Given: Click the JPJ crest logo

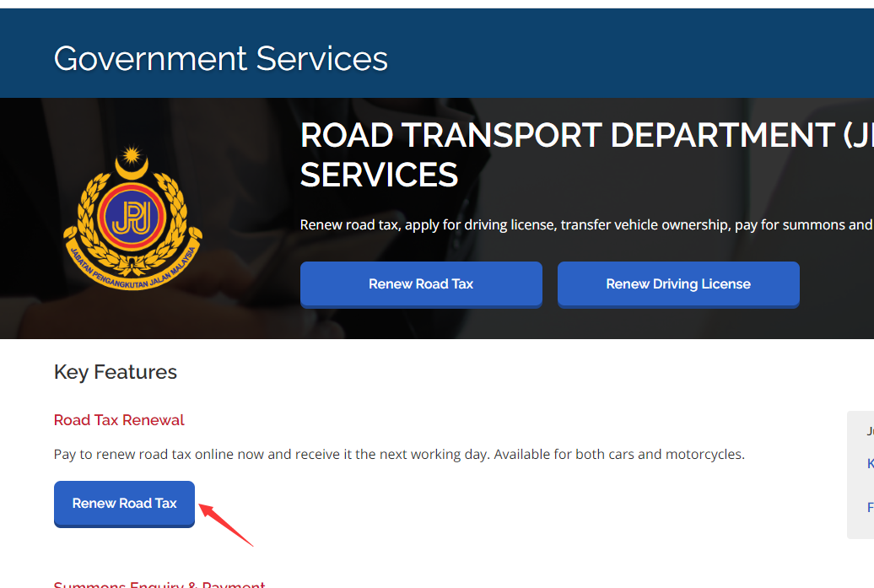Looking at the screenshot, I should 132,218.
